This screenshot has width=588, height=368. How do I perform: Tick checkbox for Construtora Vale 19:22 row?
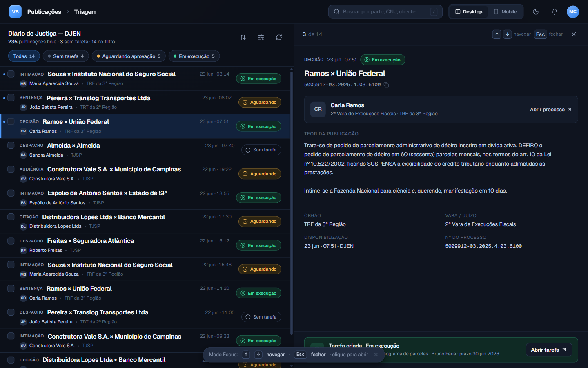[11, 169]
